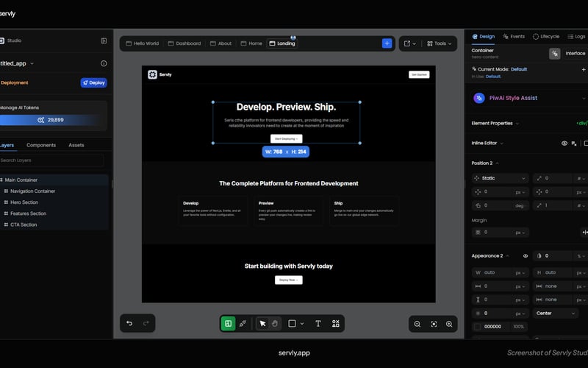The width and height of the screenshot is (588, 368).
Task: Click the Interface button
Action: 576,53
